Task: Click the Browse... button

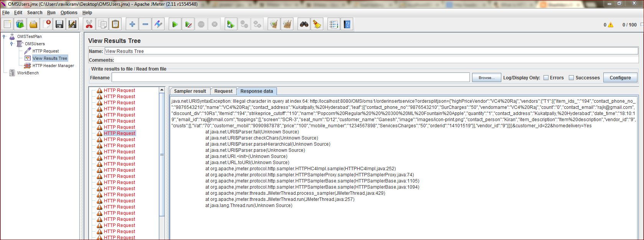Action: point(486,77)
